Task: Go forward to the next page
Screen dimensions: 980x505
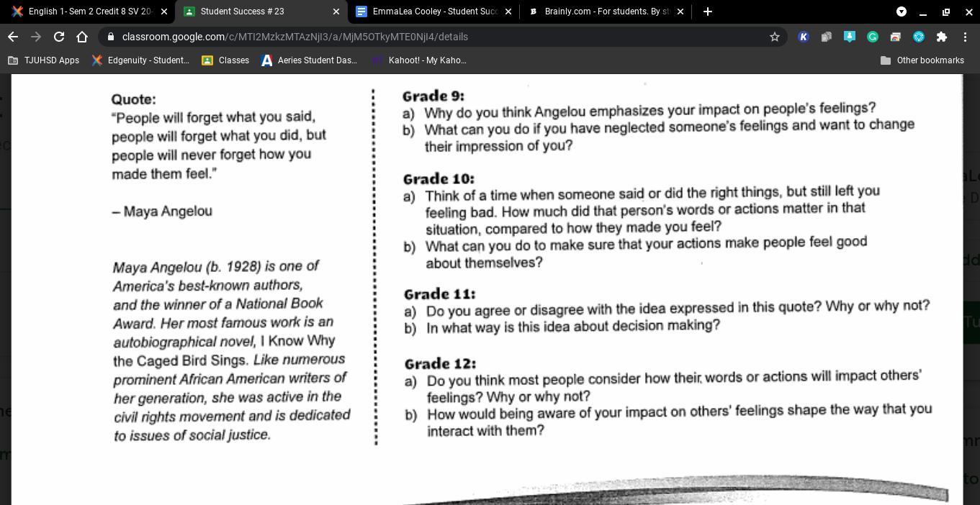Action: pos(36,37)
